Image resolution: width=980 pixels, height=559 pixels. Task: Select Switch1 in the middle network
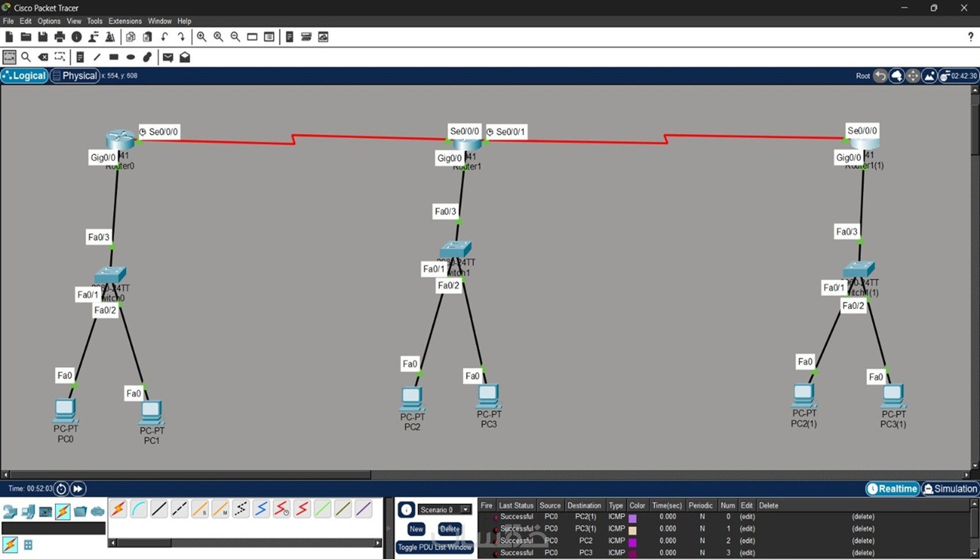[x=455, y=250]
